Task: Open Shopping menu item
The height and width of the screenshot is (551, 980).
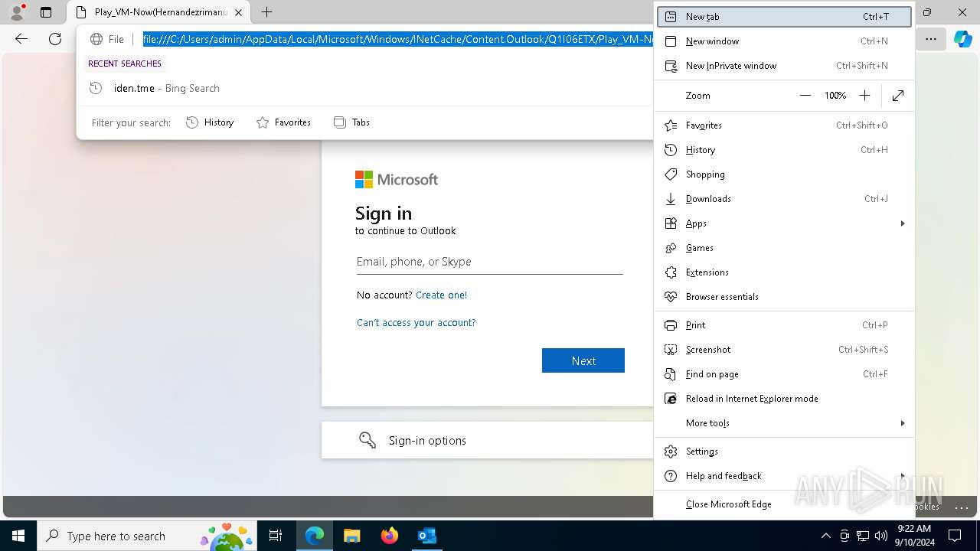Action: tap(784, 174)
